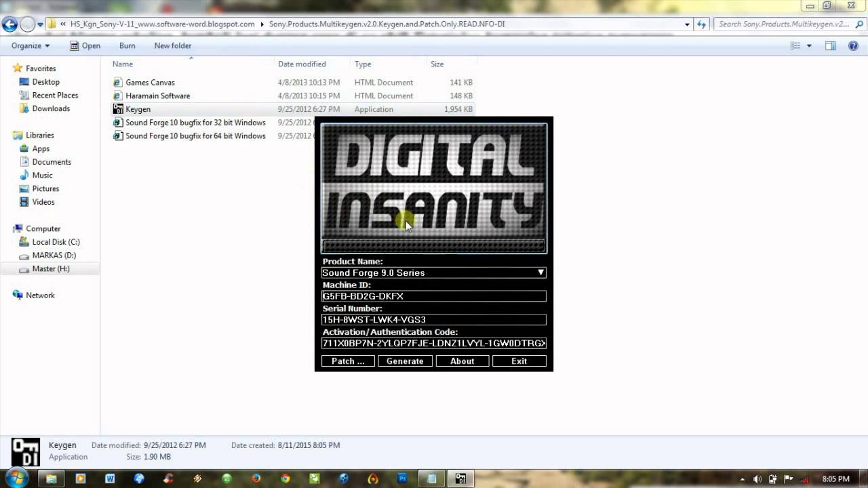868x488 pixels.
Task: Click the DI keygen taskbar button
Action: pyautogui.click(x=461, y=479)
